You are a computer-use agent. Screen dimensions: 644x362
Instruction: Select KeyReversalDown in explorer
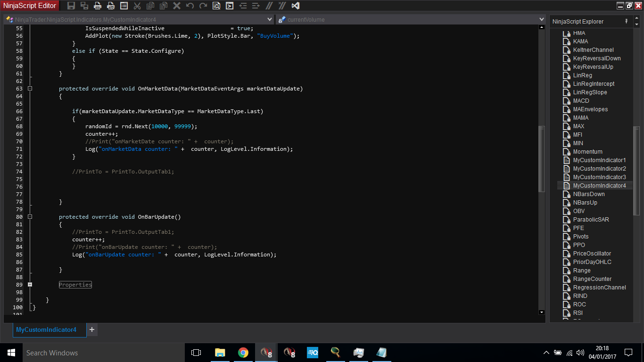click(597, 58)
